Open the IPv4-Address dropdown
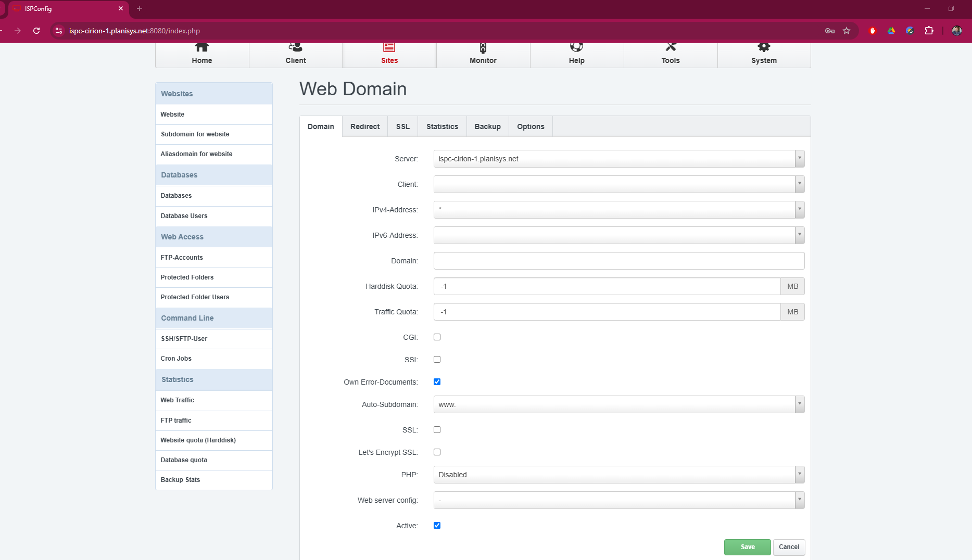Screen dimensions: 972x560 pos(619,210)
